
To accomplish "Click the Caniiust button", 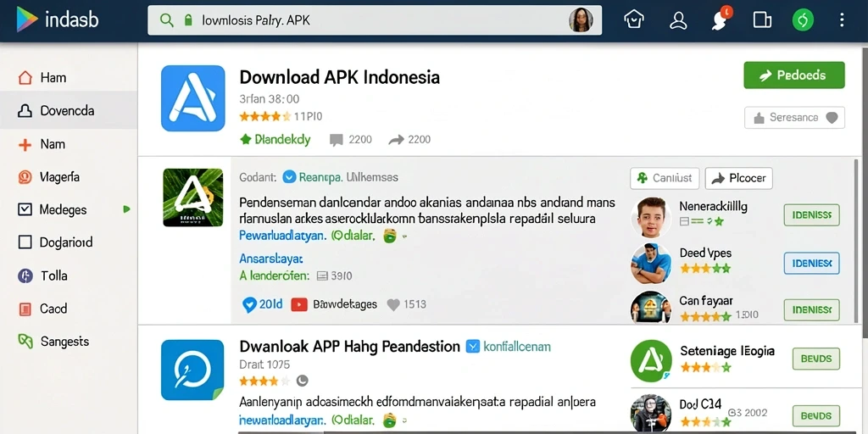I will pyautogui.click(x=665, y=178).
